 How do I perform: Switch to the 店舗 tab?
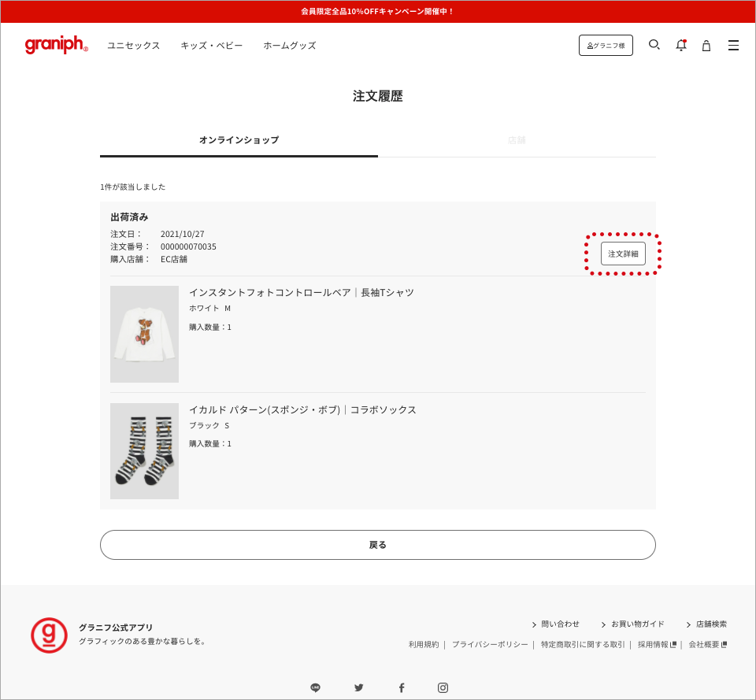(x=517, y=140)
